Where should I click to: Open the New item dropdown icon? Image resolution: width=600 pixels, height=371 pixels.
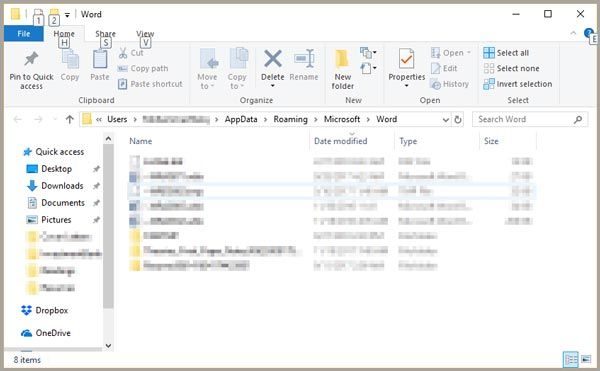(368, 53)
